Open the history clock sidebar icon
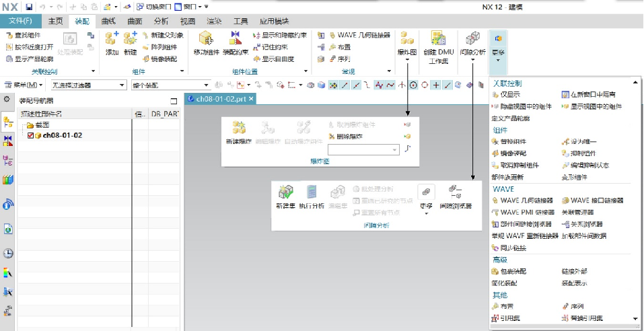Image resolution: width=644 pixels, height=331 pixels. pyautogui.click(x=8, y=253)
